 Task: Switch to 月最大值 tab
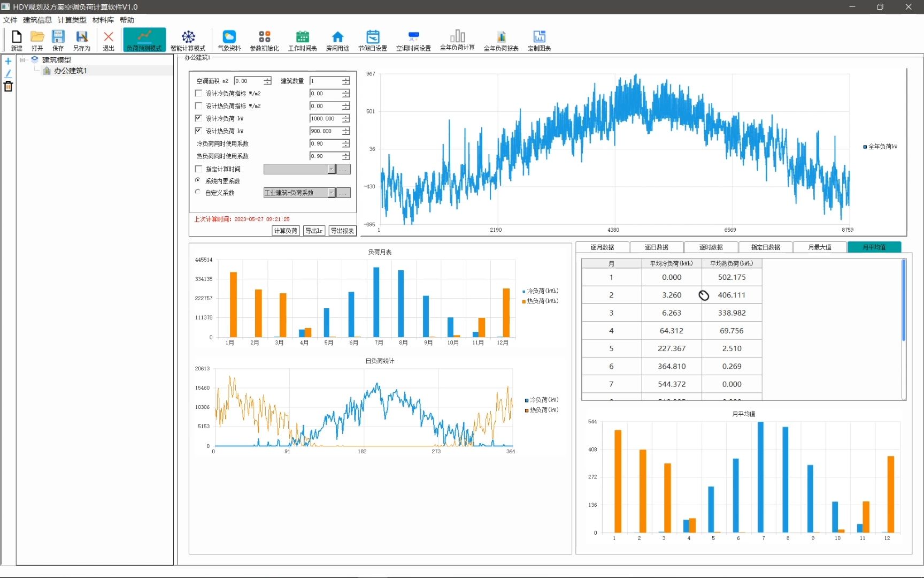pyautogui.click(x=820, y=247)
